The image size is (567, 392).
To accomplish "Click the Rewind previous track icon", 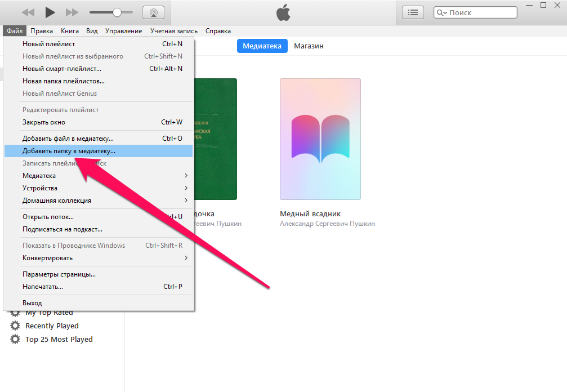I will point(28,12).
